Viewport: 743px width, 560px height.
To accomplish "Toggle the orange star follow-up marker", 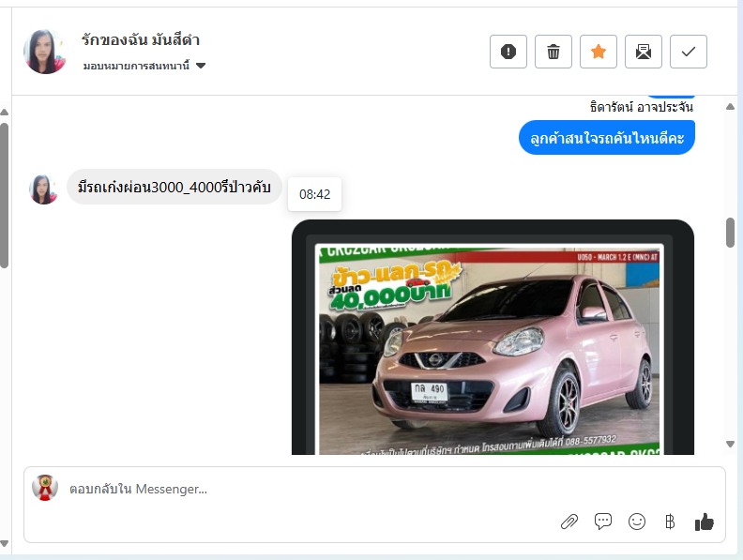I will [598, 52].
